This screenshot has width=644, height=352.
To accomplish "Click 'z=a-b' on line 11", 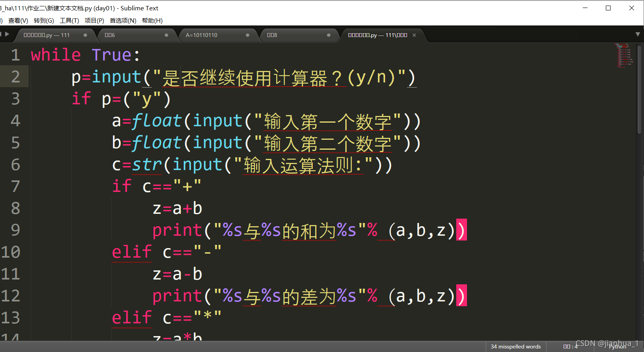I will (177, 274).
